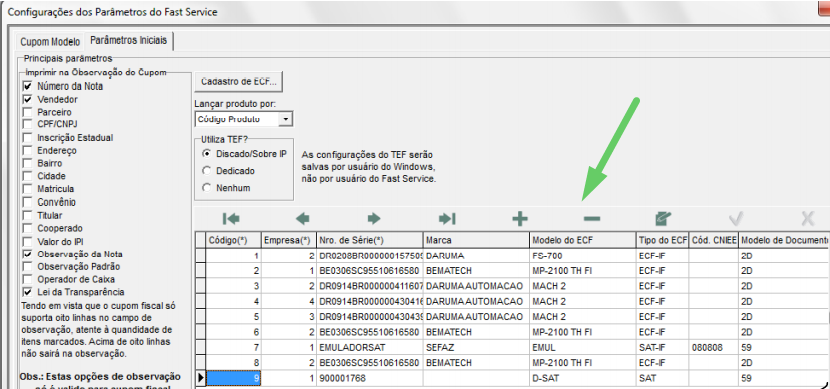Screen dimensions: 830x389
Task: Select DR0208BR serial number cell
Action: coord(369,256)
